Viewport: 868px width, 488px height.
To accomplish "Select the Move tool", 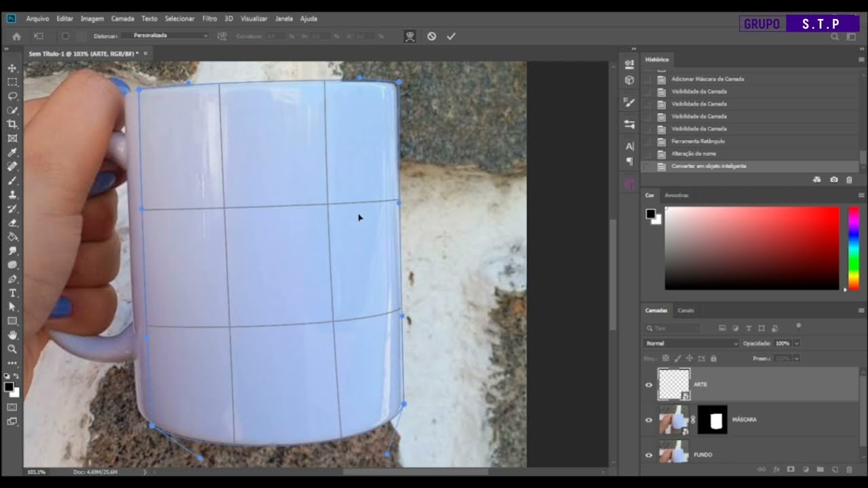I will coord(12,68).
